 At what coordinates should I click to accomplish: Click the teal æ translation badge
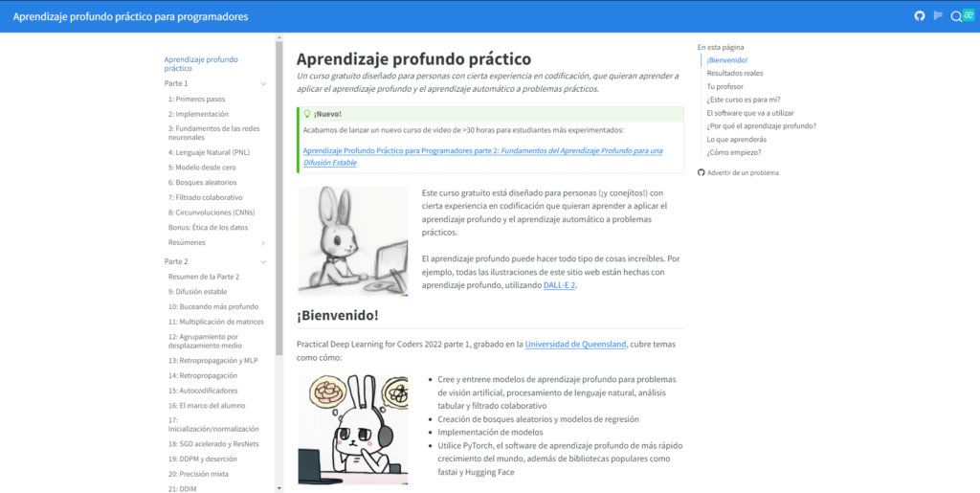click(968, 16)
